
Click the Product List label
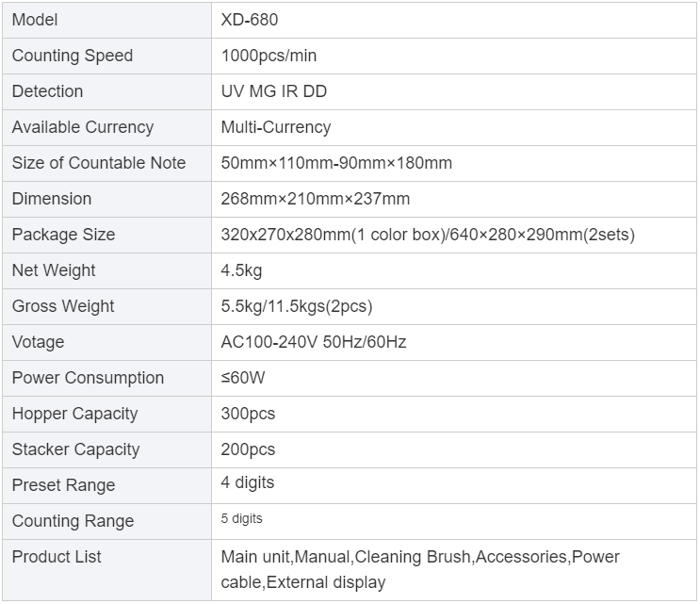57,557
